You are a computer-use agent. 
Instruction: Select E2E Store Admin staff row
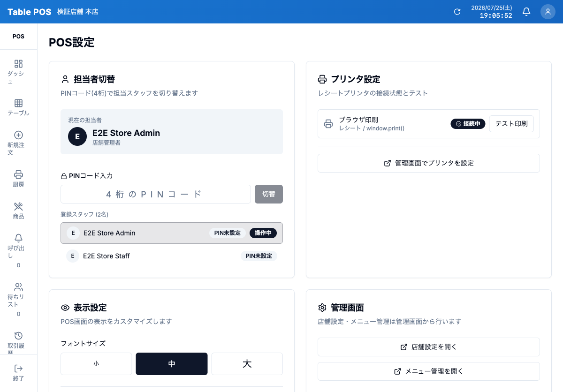click(172, 233)
